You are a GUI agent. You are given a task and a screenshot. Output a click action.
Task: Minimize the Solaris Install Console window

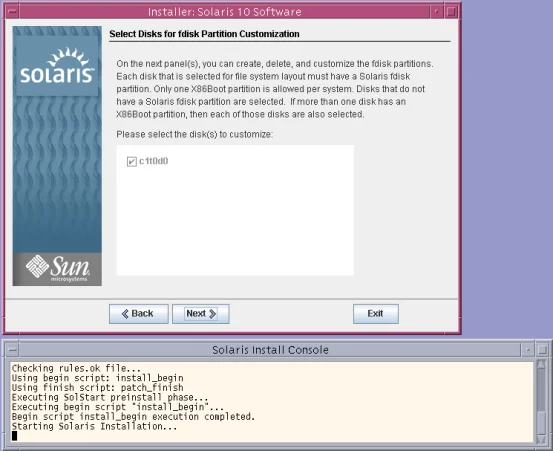click(x=528, y=350)
